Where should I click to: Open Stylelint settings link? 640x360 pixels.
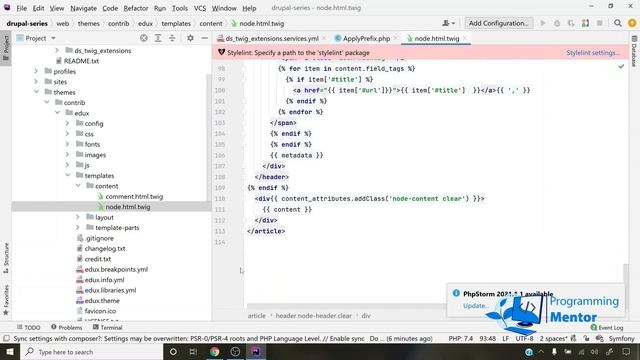[593, 53]
